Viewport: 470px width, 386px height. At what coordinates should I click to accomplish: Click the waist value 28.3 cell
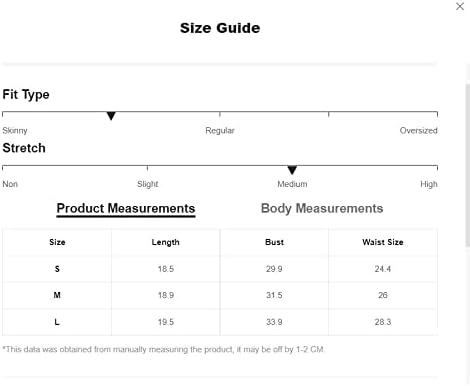click(x=383, y=322)
